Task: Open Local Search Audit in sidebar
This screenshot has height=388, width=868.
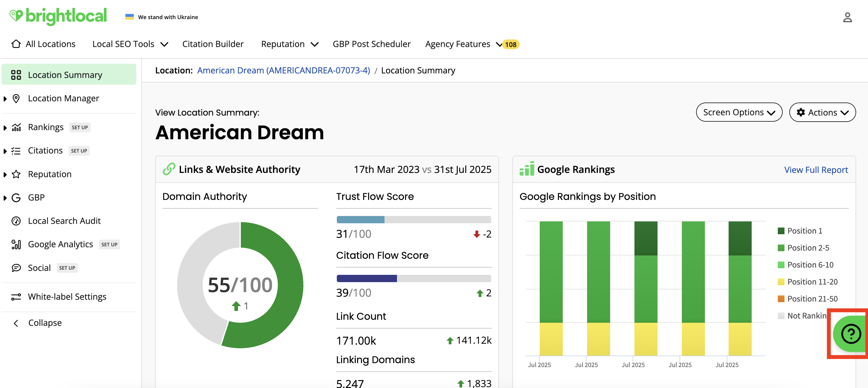Action: pos(64,221)
